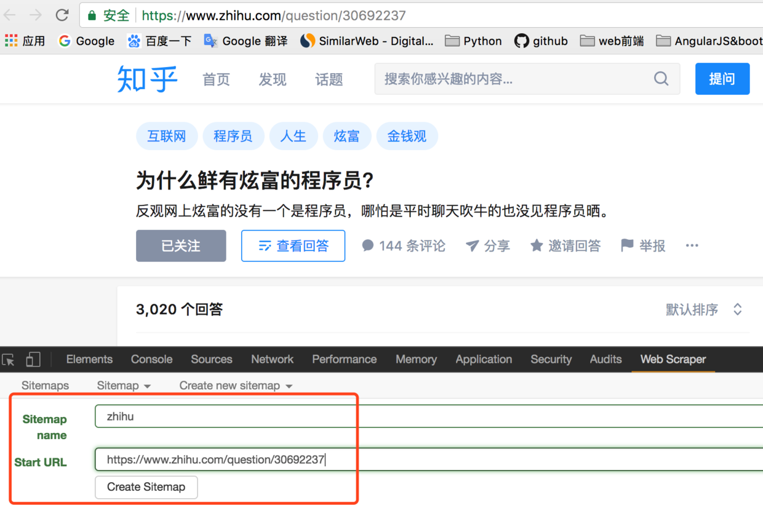Switch to the Application tab
Image resolution: width=763 pixels, height=532 pixels.
point(484,360)
